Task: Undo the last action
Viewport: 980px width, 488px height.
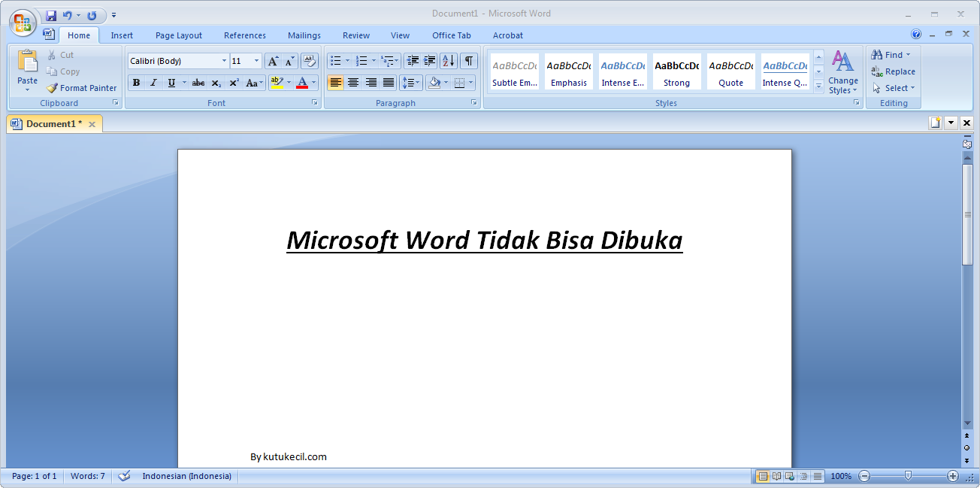Action: 68,15
